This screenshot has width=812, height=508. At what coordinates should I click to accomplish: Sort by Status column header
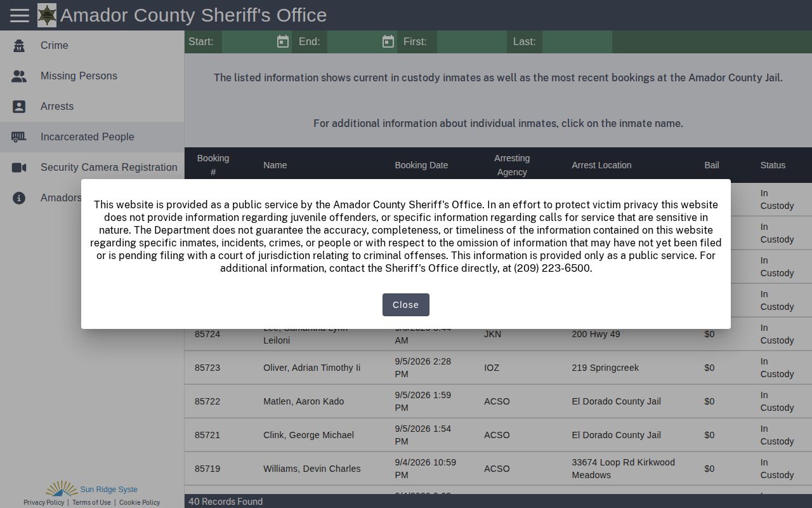(773, 165)
